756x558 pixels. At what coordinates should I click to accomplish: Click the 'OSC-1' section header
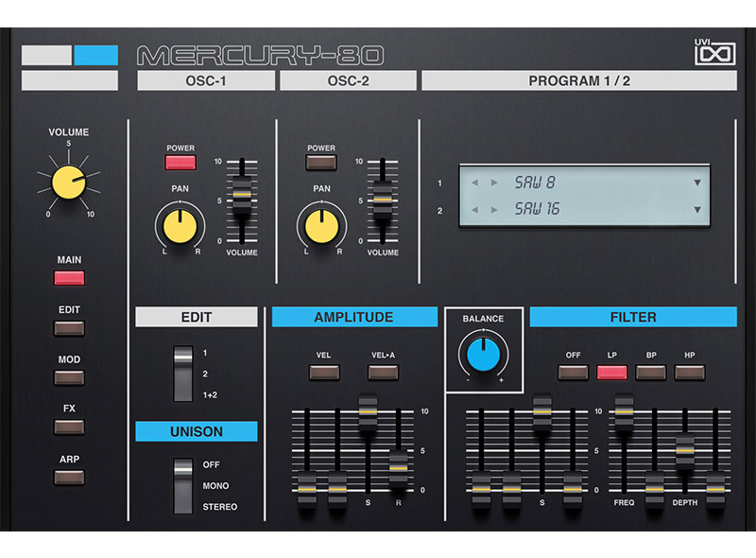click(206, 80)
